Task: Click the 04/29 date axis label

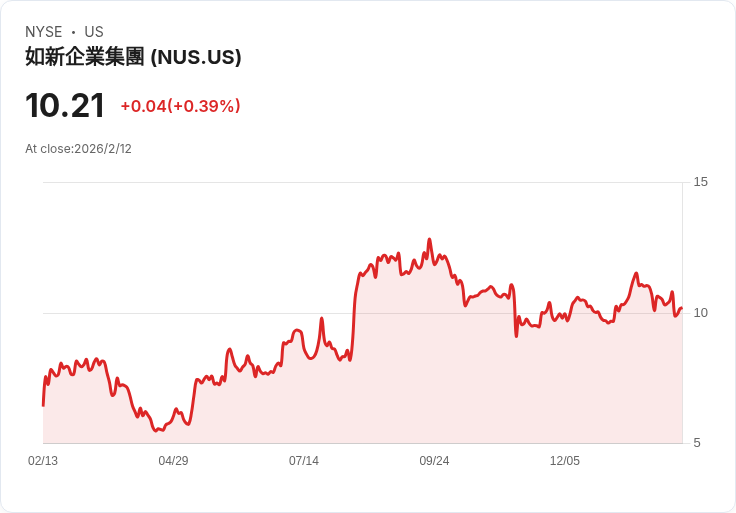Action: pyautogui.click(x=173, y=461)
